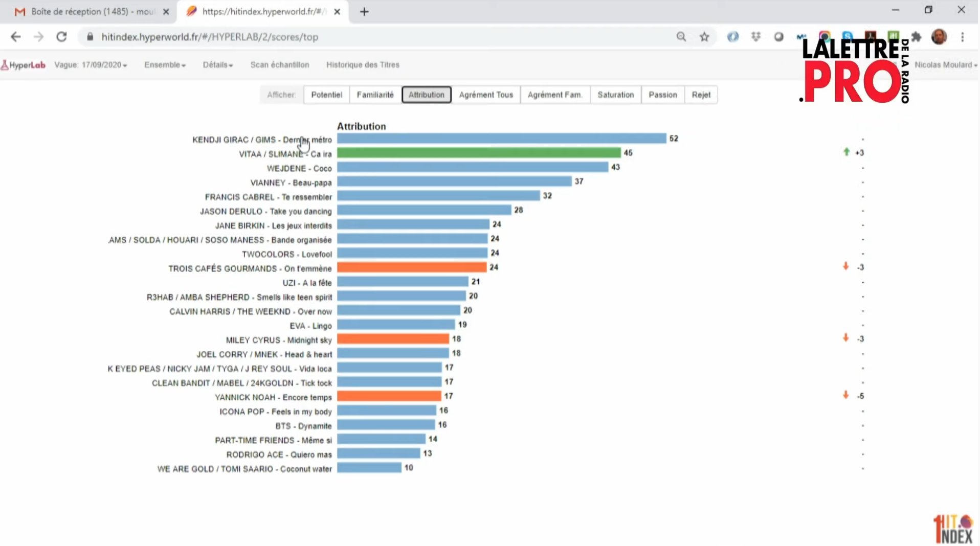Image resolution: width=980 pixels, height=546 pixels.
Task: Expand the Vague 17/09/2020 dropdown
Action: tap(91, 65)
